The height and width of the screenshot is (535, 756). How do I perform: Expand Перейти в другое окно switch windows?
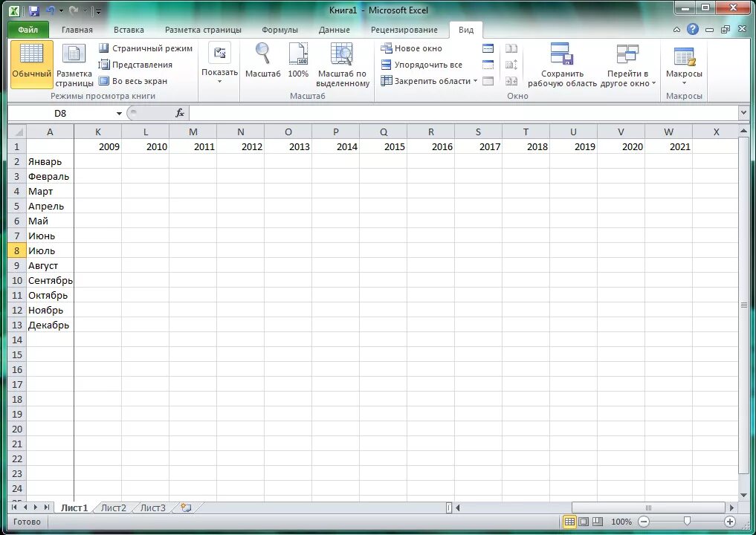click(627, 65)
